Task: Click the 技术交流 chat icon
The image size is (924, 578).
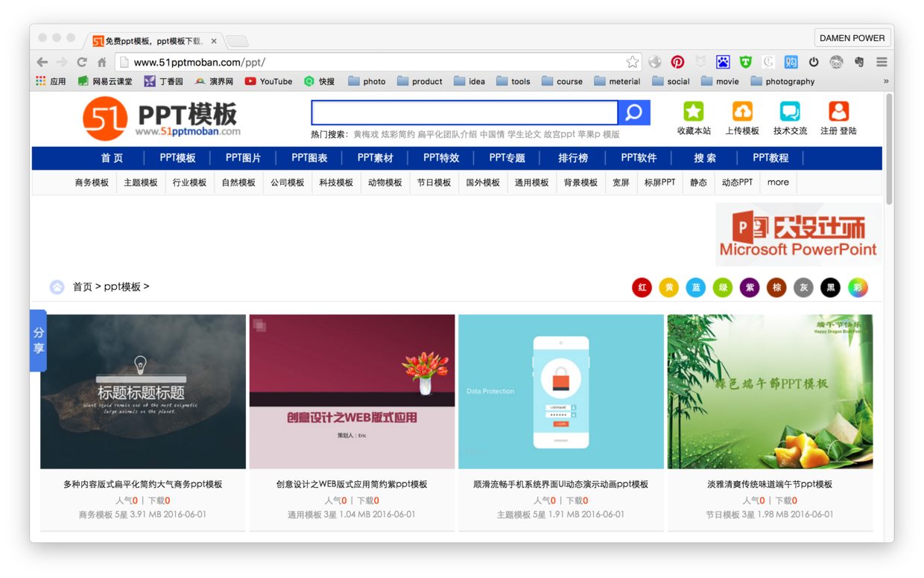Action: tap(790, 112)
